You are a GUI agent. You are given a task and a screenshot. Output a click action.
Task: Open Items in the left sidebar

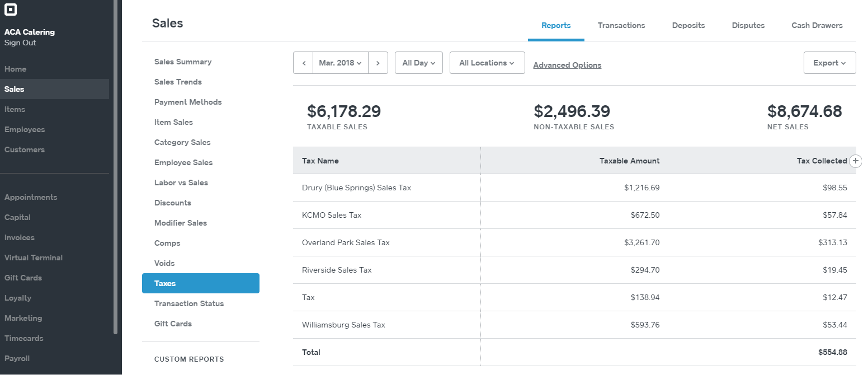(x=15, y=109)
